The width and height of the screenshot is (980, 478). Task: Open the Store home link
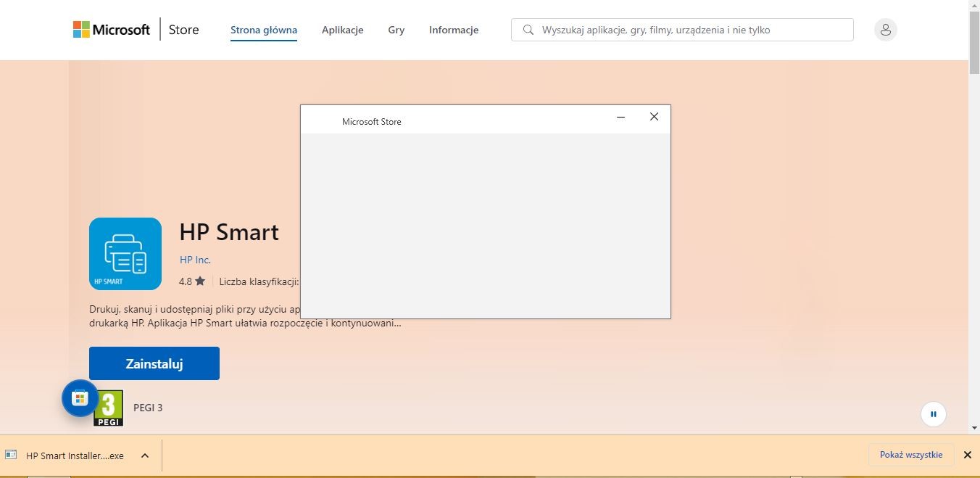tap(183, 30)
